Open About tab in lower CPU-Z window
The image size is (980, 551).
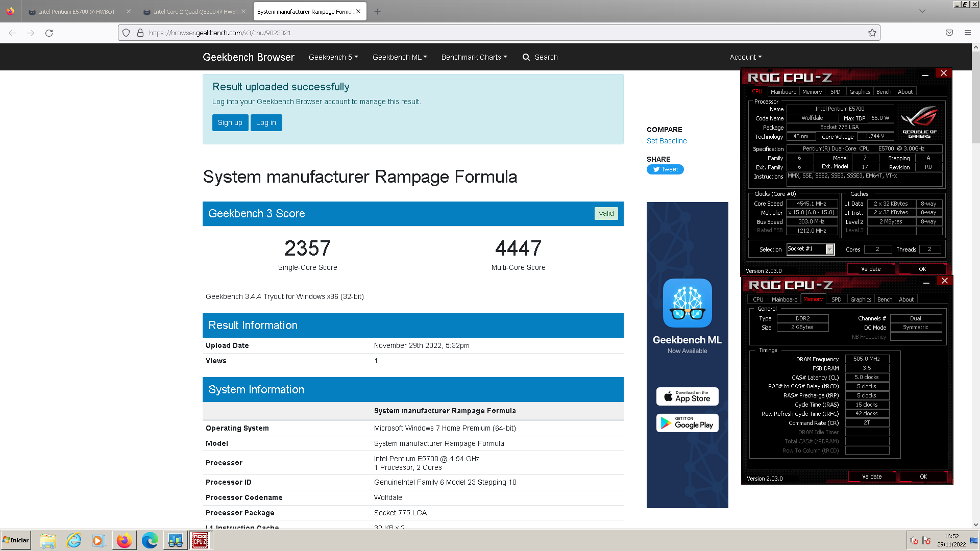(x=906, y=299)
